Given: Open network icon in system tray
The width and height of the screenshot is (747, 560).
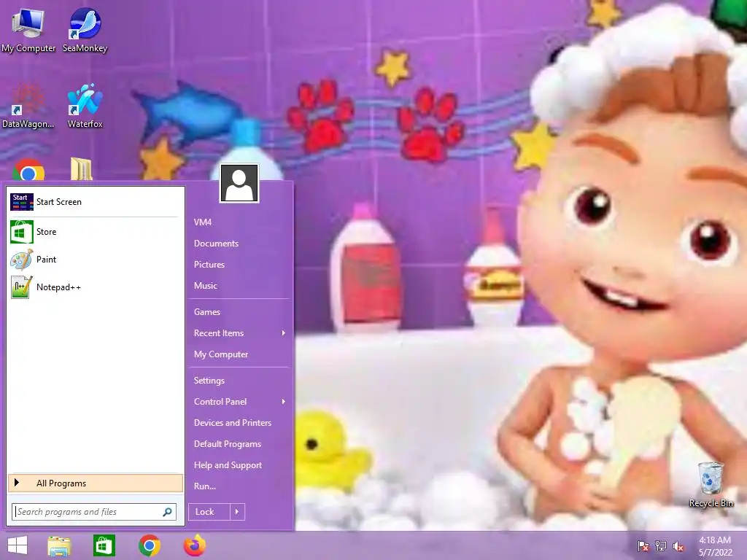Looking at the screenshot, I should pyautogui.click(x=661, y=546).
